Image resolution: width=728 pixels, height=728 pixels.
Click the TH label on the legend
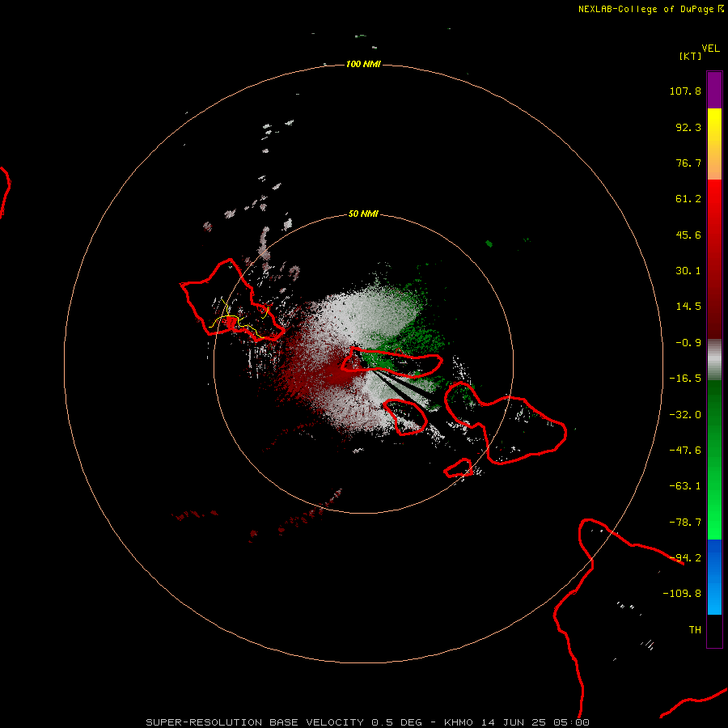pyautogui.click(x=695, y=630)
